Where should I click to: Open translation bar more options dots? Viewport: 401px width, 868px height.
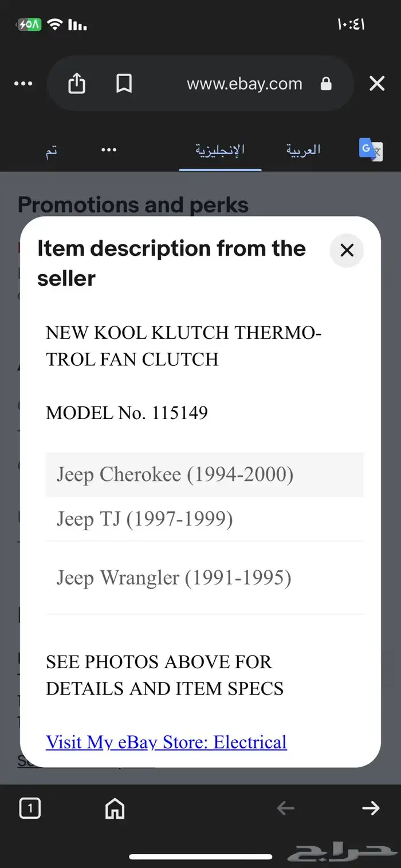tap(109, 150)
